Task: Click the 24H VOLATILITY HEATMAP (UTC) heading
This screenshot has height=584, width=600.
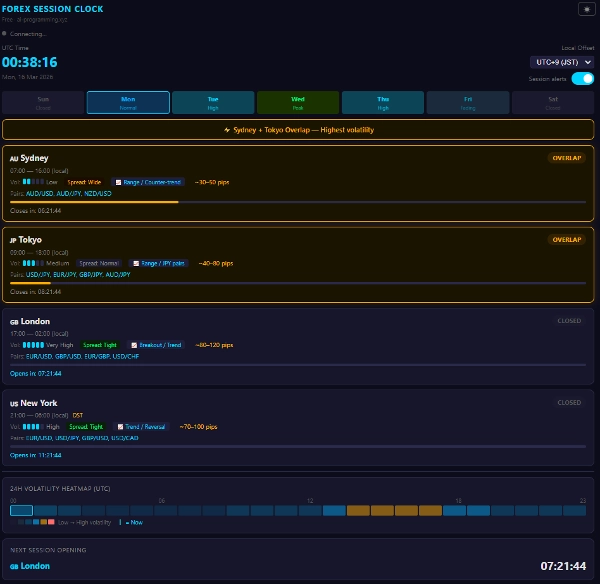Action: coord(60,489)
